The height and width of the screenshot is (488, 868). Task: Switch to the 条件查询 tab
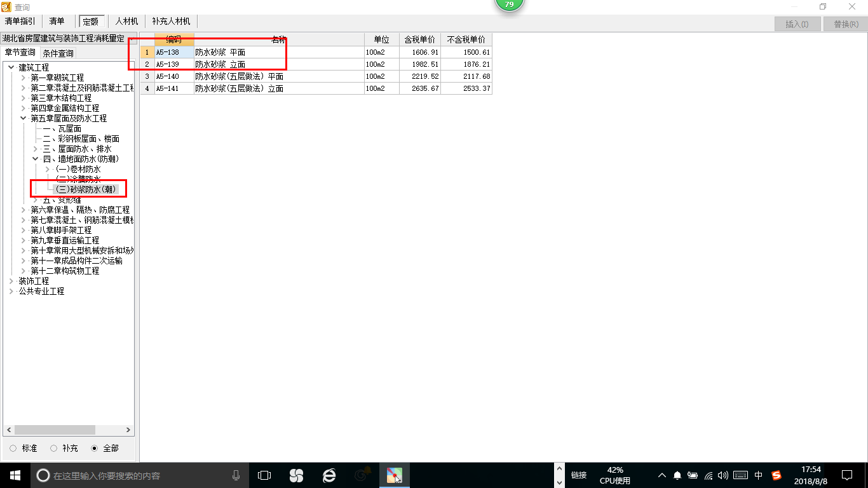point(58,53)
